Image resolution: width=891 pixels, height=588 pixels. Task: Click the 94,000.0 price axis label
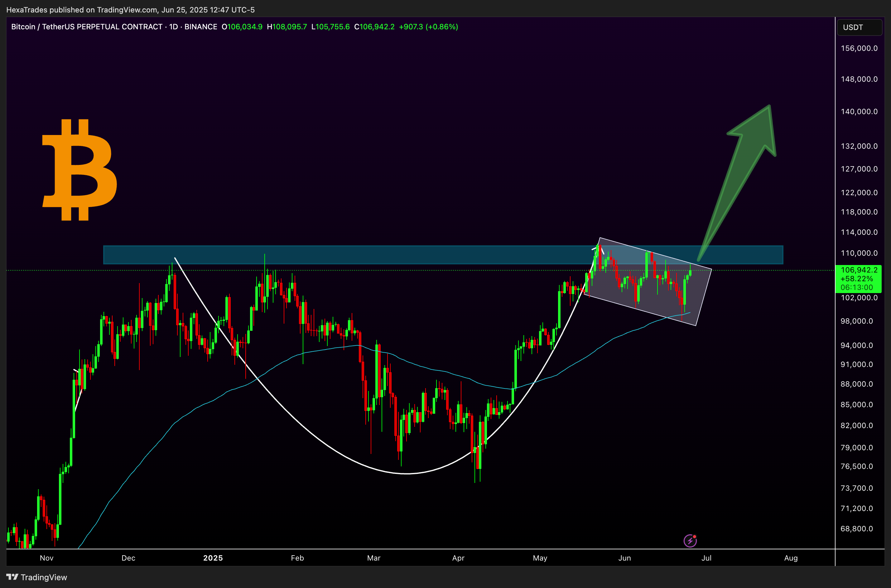[856, 345]
